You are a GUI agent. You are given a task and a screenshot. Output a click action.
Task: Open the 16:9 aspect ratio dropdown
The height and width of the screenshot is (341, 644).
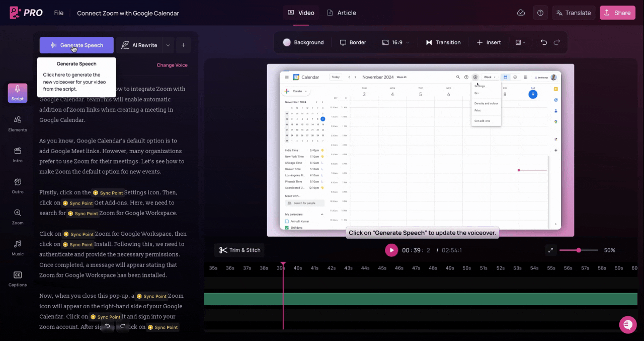[395, 42]
